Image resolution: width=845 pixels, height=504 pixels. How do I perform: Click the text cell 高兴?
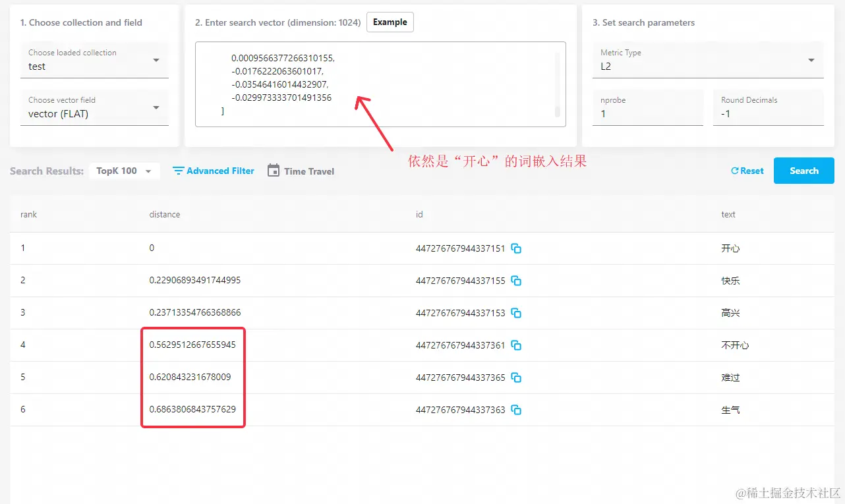(x=731, y=314)
